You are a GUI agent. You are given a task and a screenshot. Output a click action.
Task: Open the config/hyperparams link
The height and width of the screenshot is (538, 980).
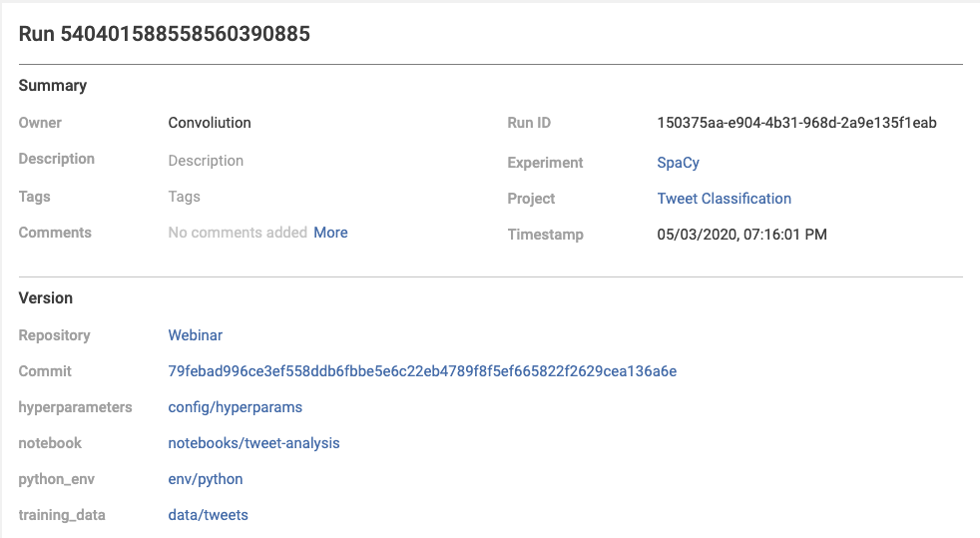point(235,407)
